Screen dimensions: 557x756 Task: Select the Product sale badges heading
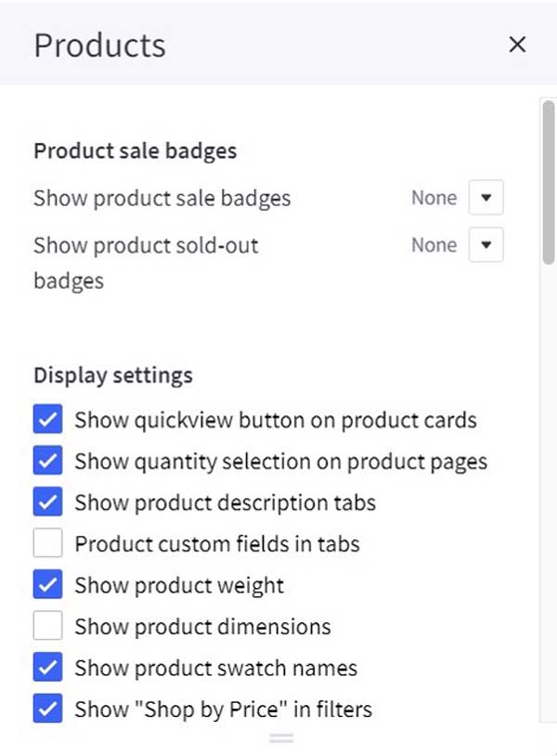(x=135, y=150)
